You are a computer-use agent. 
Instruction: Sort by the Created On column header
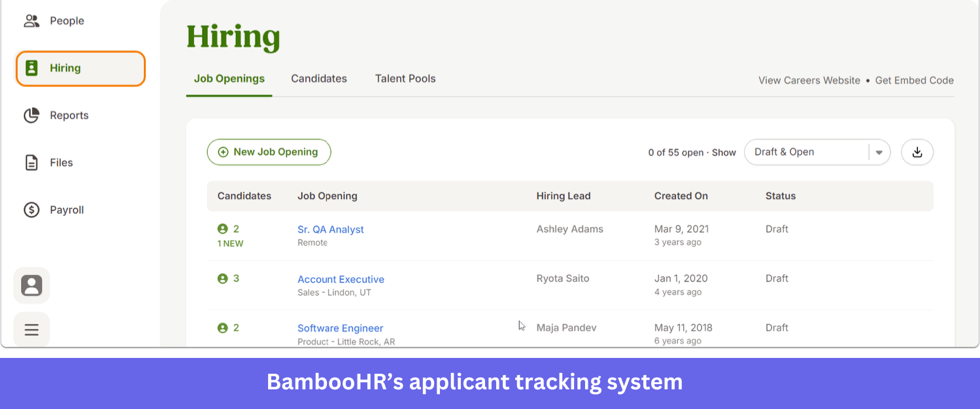681,196
